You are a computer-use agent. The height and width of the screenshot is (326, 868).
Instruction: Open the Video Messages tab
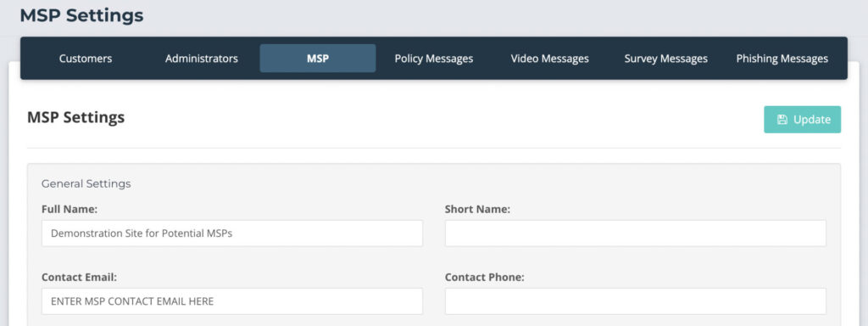point(549,59)
